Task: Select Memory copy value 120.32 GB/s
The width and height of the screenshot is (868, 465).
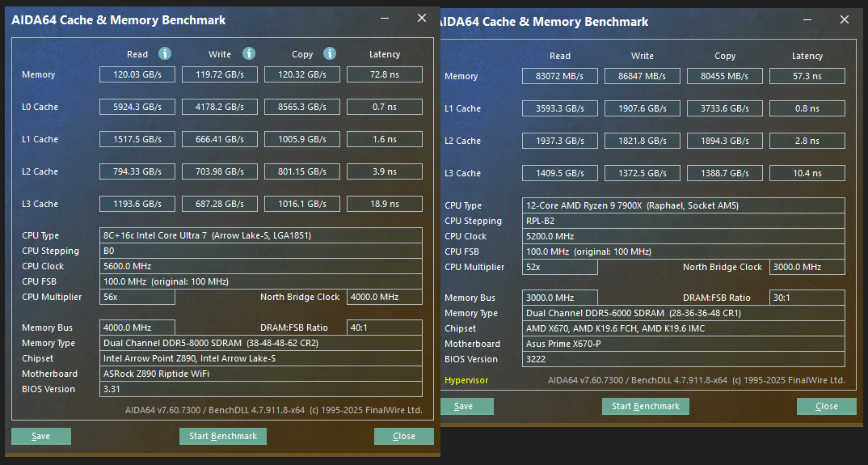Action: (302, 74)
